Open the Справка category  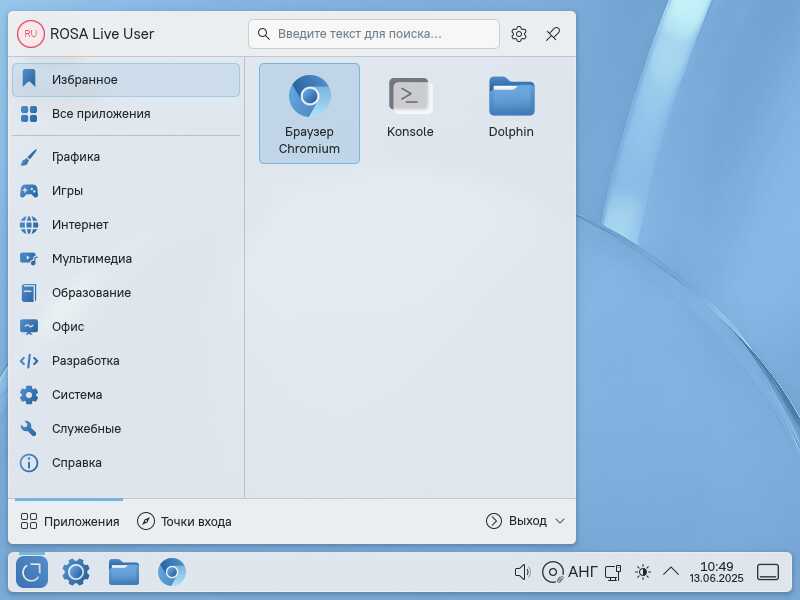[x=126, y=463]
